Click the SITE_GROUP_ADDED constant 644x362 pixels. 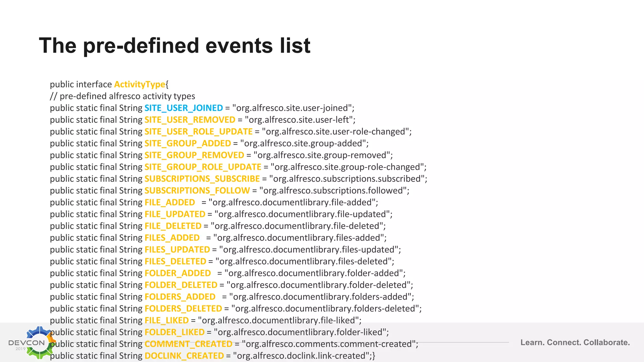(x=188, y=143)
